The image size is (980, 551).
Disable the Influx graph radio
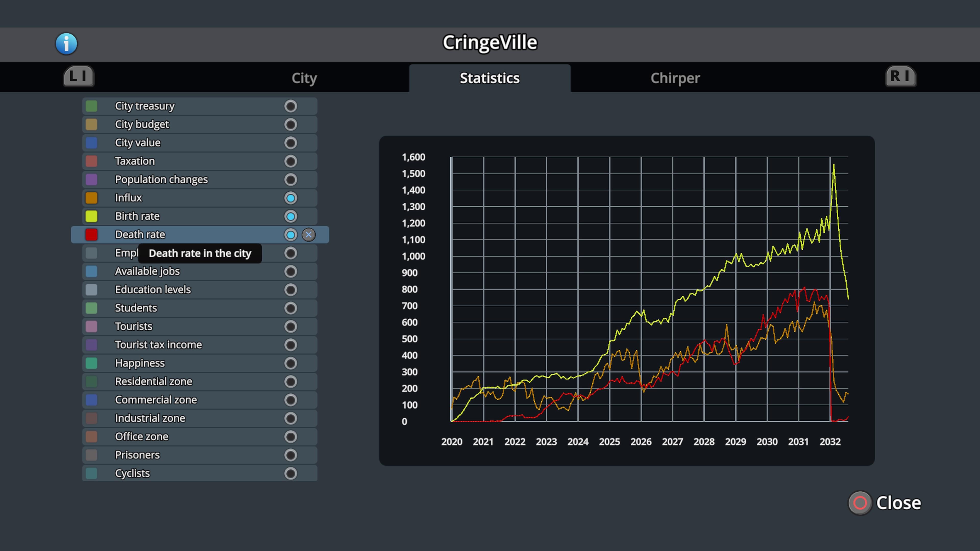pos(290,198)
